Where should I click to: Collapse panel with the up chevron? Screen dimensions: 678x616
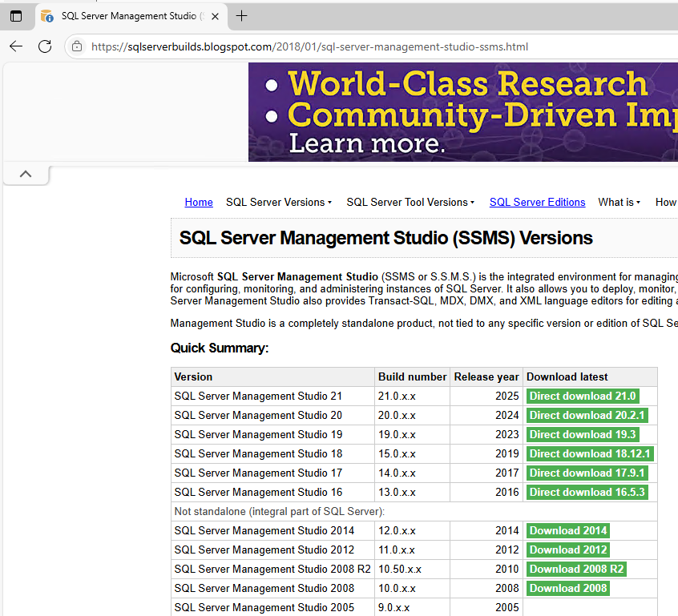tap(26, 174)
